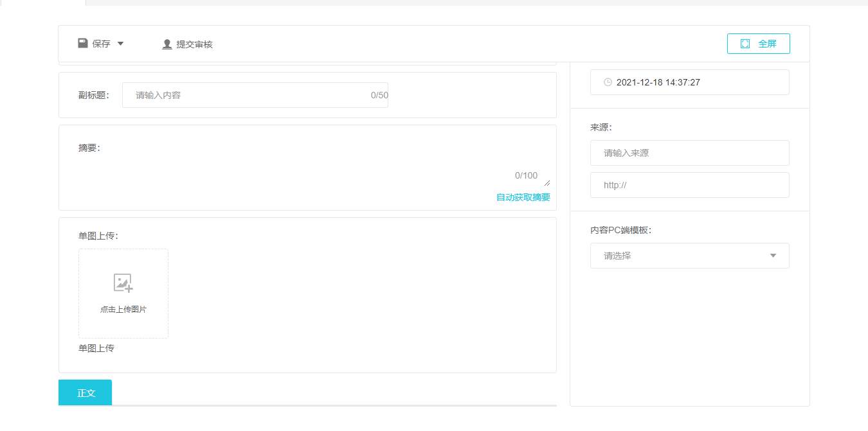Click the 保存 save button label
This screenshot has width=868, height=431.
[x=101, y=44]
